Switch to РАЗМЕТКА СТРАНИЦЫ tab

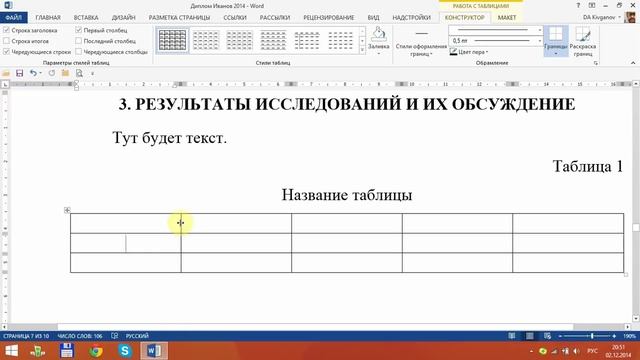point(179,18)
